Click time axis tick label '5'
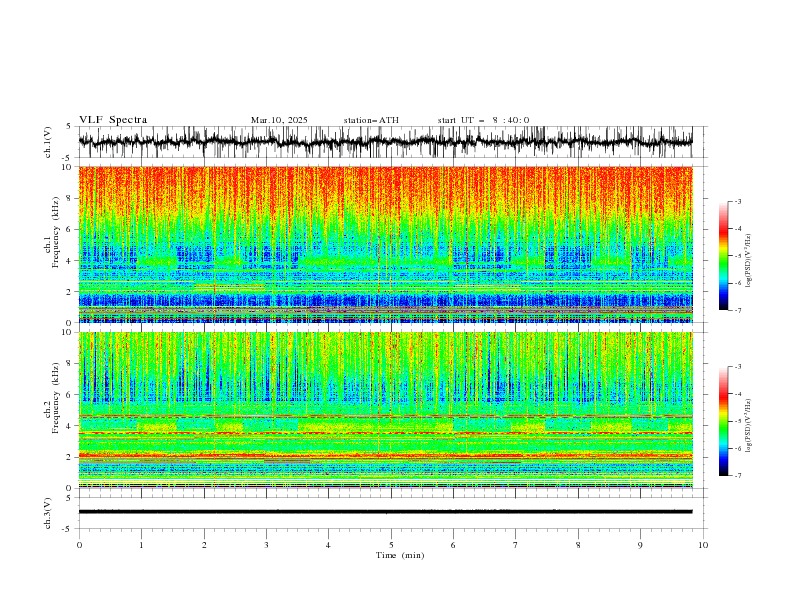 391,545
